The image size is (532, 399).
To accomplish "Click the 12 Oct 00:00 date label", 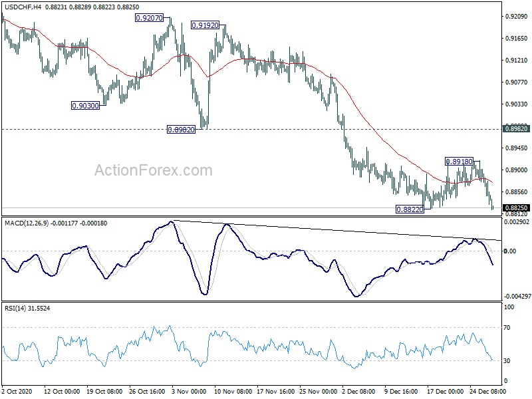I will 62,391.
